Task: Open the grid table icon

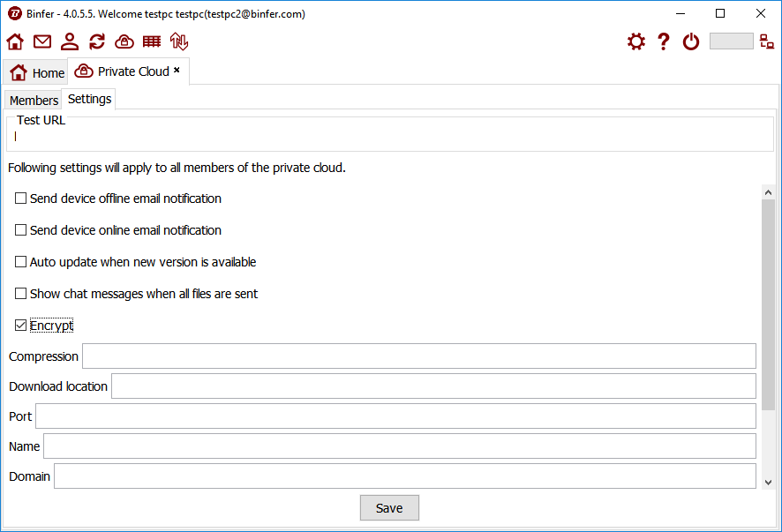Action: [x=152, y=41]
